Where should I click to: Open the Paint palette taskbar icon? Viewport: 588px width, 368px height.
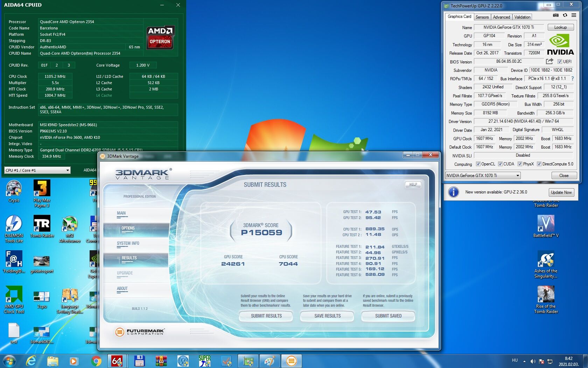pos(269,361)
